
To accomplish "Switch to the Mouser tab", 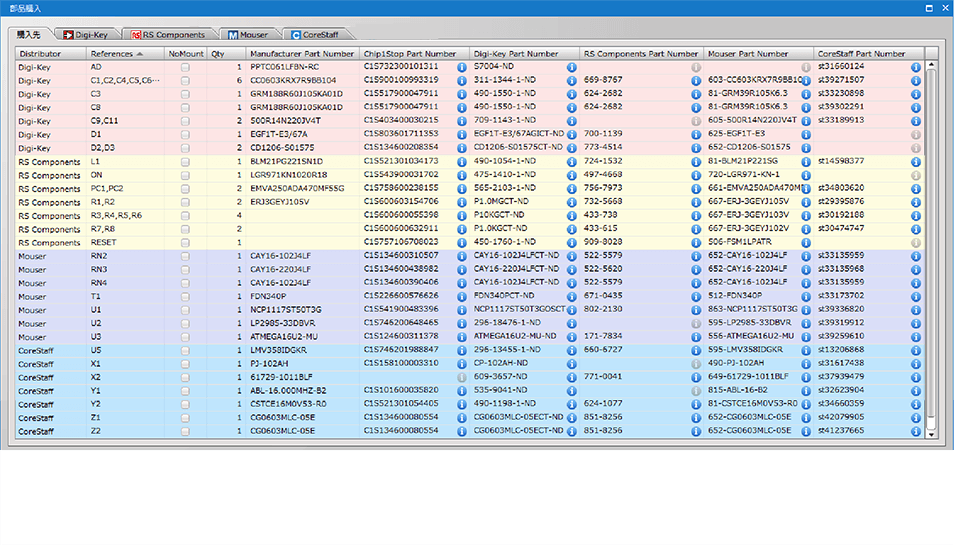I will (248, 35).
